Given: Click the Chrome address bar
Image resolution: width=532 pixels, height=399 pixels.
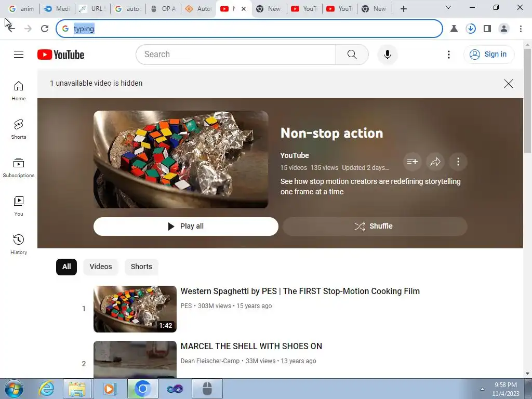Looking at the screenshot, I should click(x=249, y=29).
